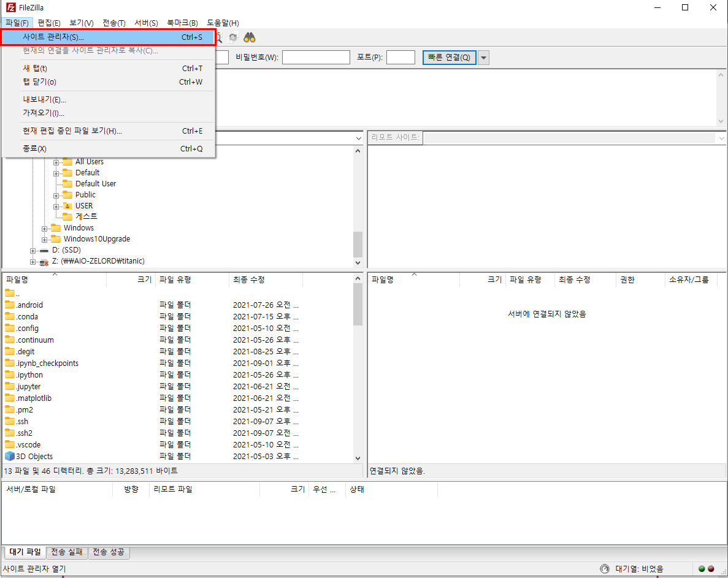Choose 사이트 관리자(S)... from File menu
Viewport: 728px width, 578px height.
tap(108, 37)
